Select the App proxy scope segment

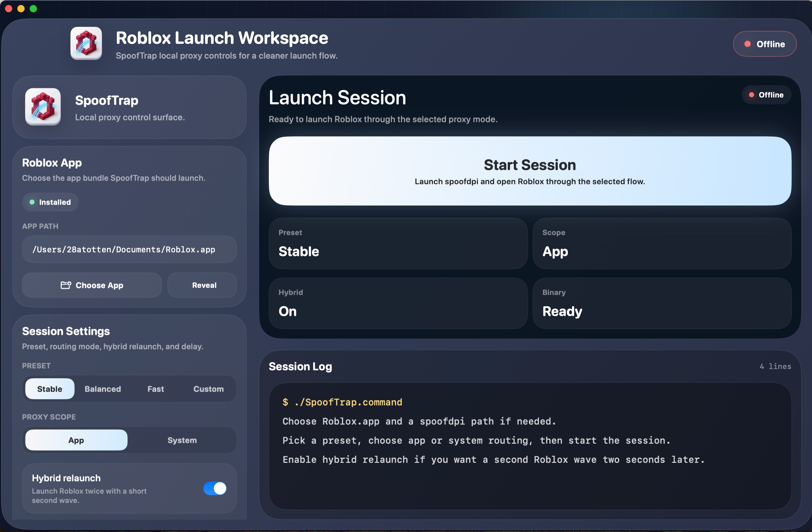(76, 440)
